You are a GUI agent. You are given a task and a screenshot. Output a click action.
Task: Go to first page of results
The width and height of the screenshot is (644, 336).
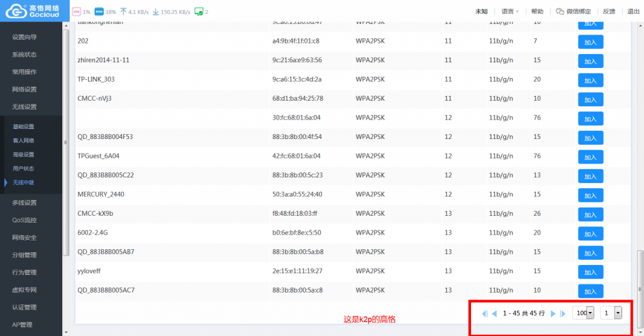tap(484, 313)
